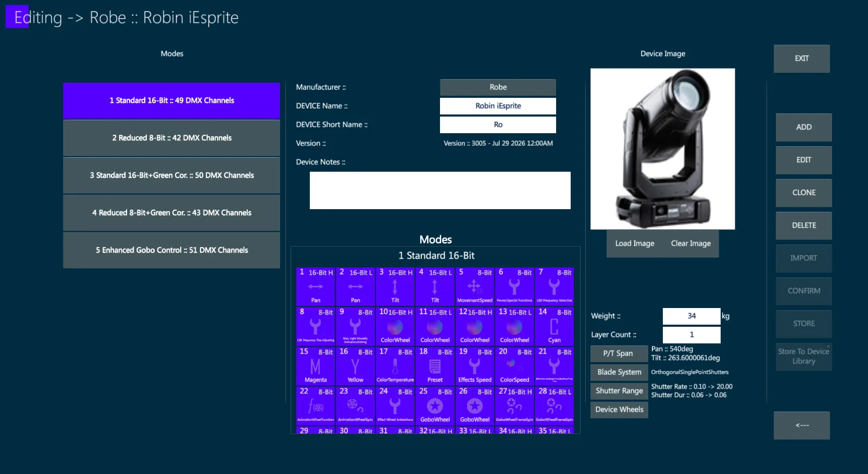868x474 pixels.
Task: Click channel 7 LED Frequency Selection tile
Action: [x=554, y=286]
